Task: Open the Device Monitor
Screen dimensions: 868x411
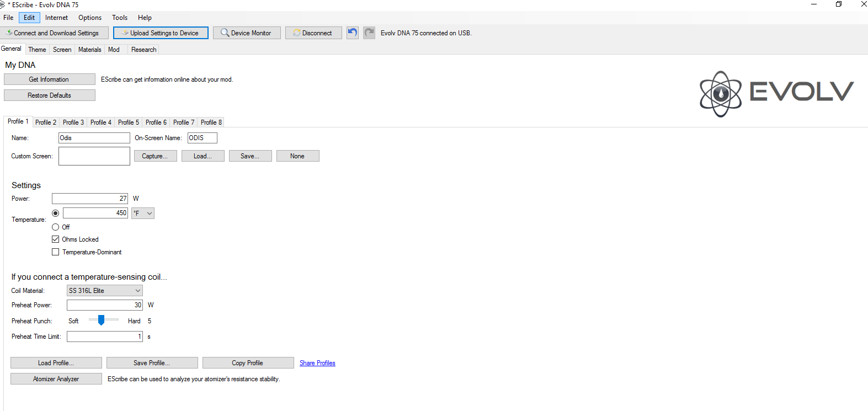Action: tap(247, 33)
